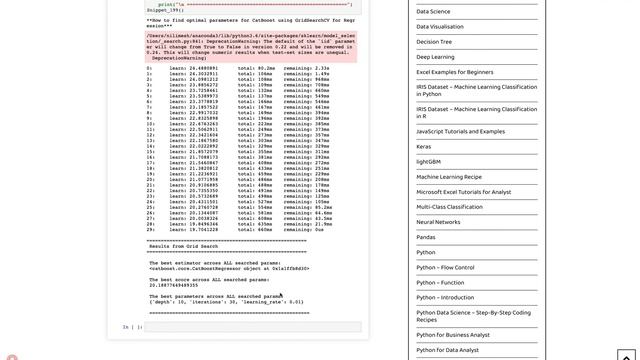Open Python – Flow Control category
Image resolution: width=640 pixels, height=360 pixels.
(x=445, y=267)
